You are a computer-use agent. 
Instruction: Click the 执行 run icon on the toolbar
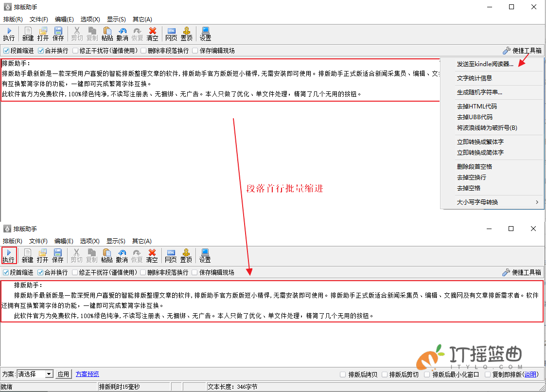point(9,34)
